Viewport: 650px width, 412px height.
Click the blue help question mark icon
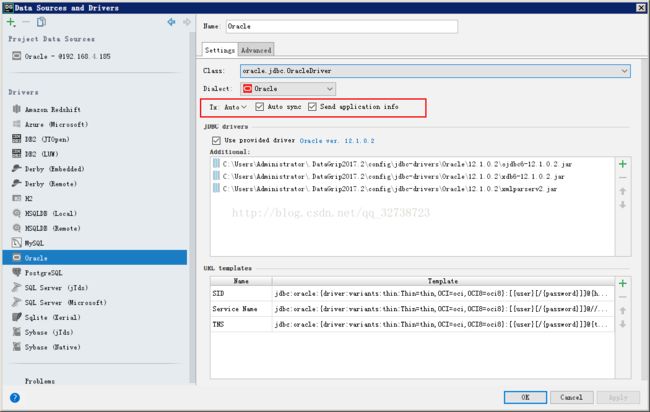coord(15,398)
